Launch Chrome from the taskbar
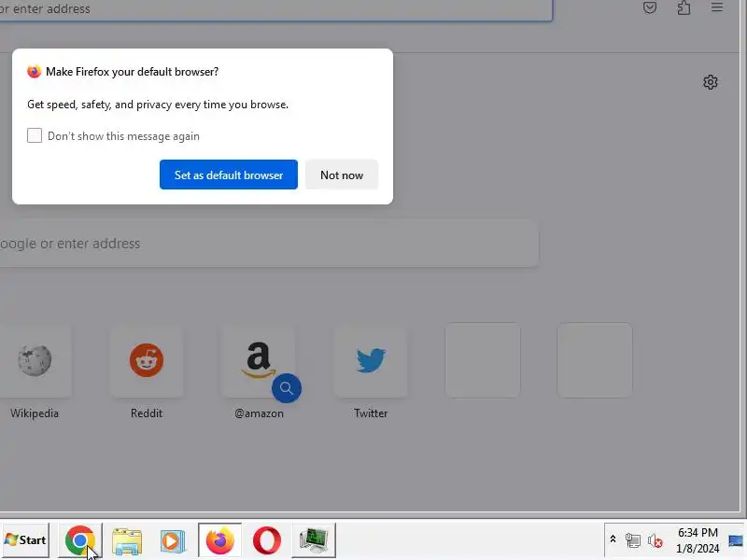747x560 pixels. pos(80,540)
